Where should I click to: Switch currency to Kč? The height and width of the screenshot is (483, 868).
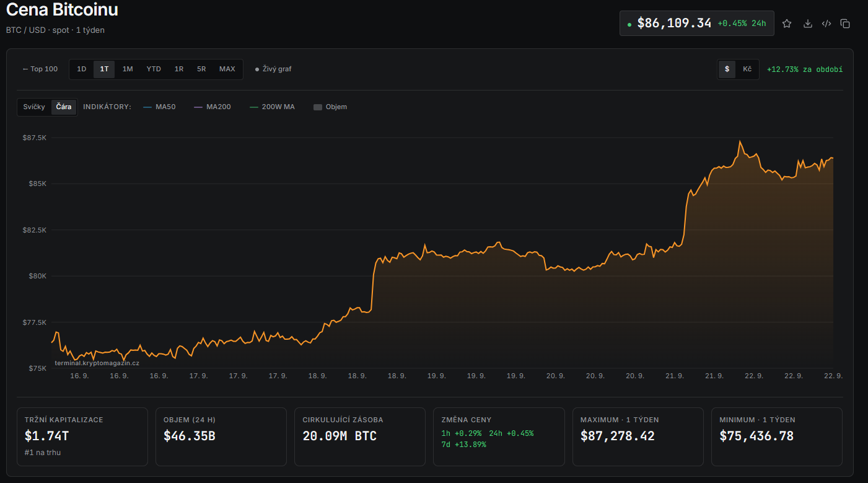747,69
